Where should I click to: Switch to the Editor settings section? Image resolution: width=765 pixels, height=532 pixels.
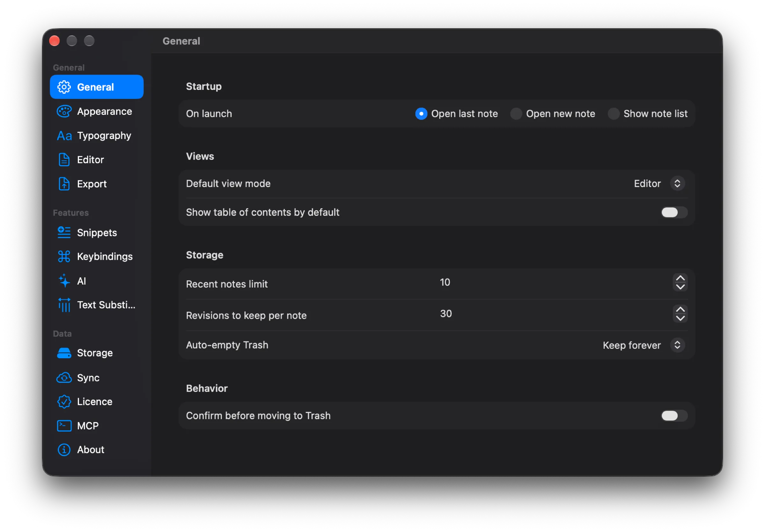97,160
